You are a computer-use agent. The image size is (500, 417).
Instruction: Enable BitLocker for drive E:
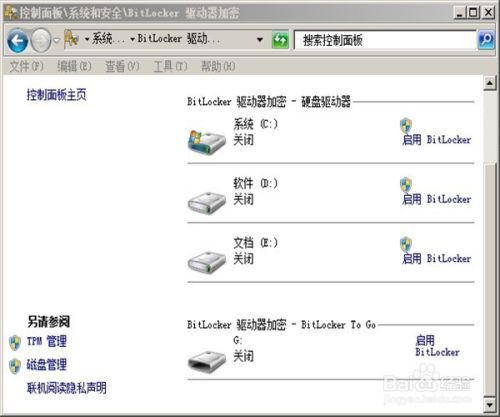(x=436, y=258)
